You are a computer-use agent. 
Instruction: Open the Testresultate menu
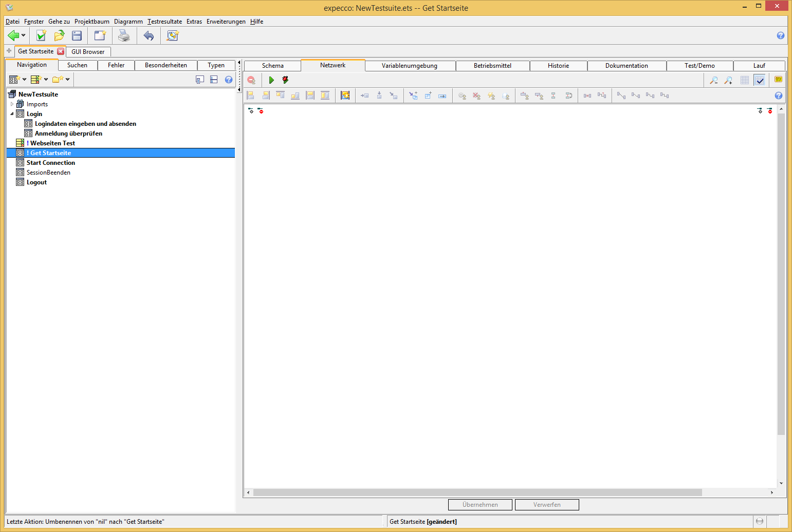coord(164,22)
